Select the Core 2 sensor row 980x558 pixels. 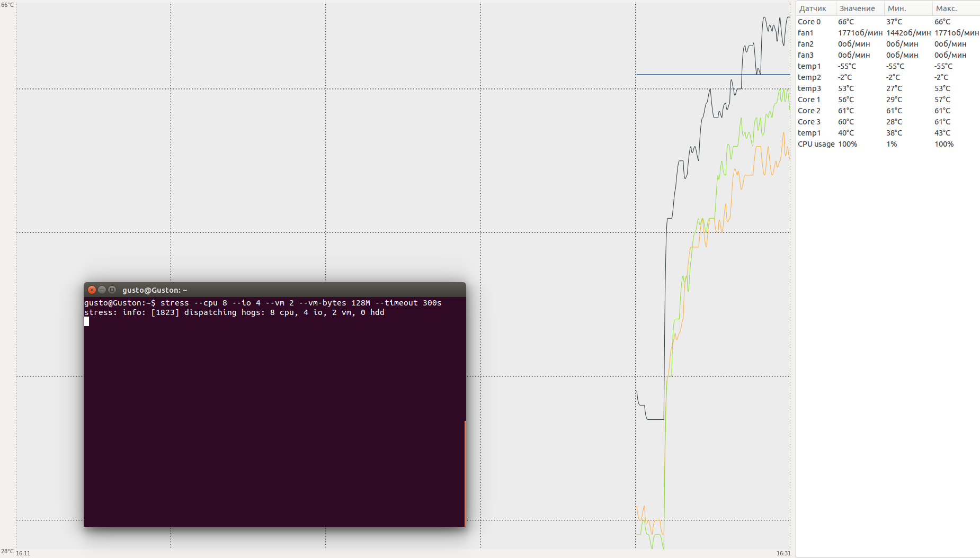888,111
